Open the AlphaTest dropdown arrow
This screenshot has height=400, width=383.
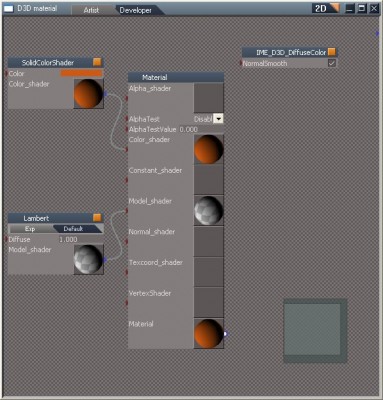click(x=218, y=119)
